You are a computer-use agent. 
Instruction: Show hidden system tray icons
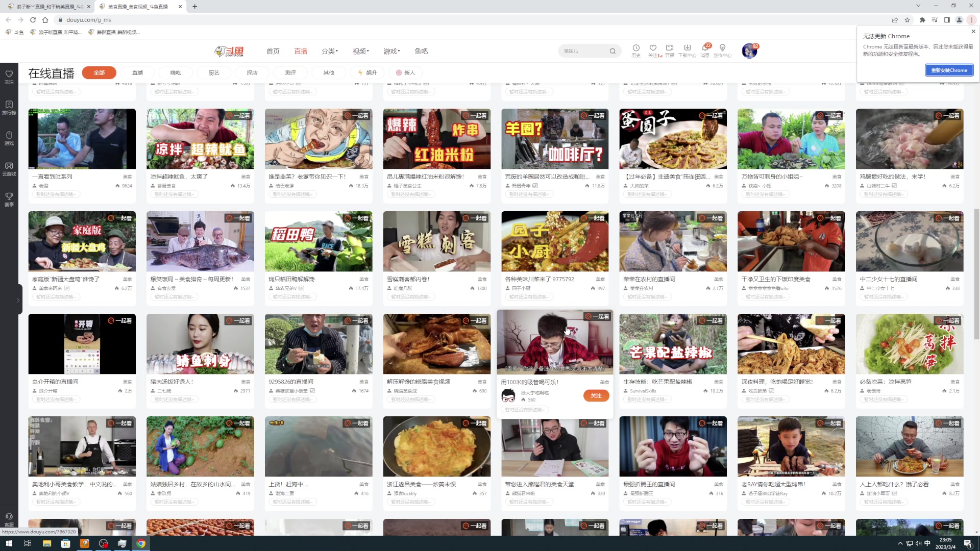[900, 543]
